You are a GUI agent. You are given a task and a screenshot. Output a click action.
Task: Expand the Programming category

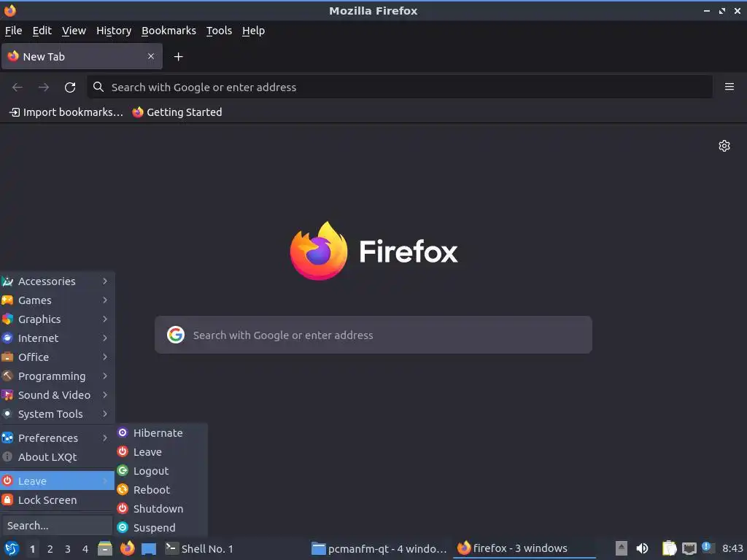57,376
